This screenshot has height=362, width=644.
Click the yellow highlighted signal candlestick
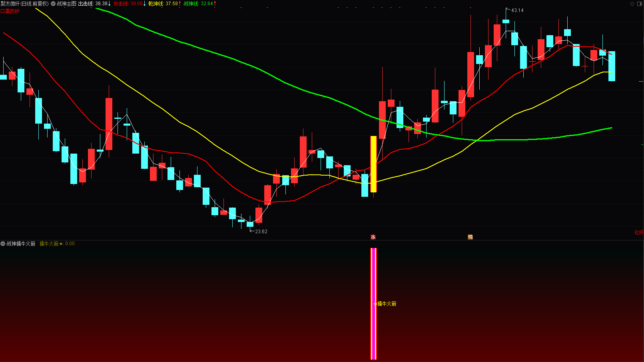tap(373, 164)
